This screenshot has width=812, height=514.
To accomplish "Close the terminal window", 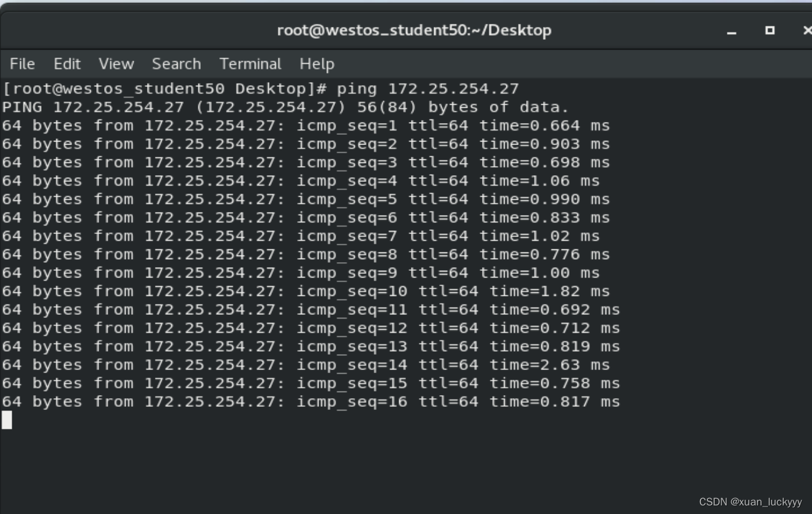I will (806, 30).
